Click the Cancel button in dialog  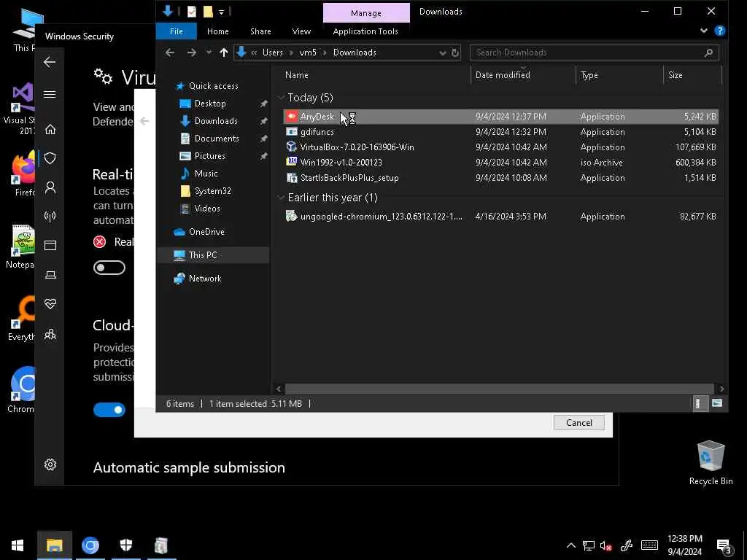[x=578, y=422]
